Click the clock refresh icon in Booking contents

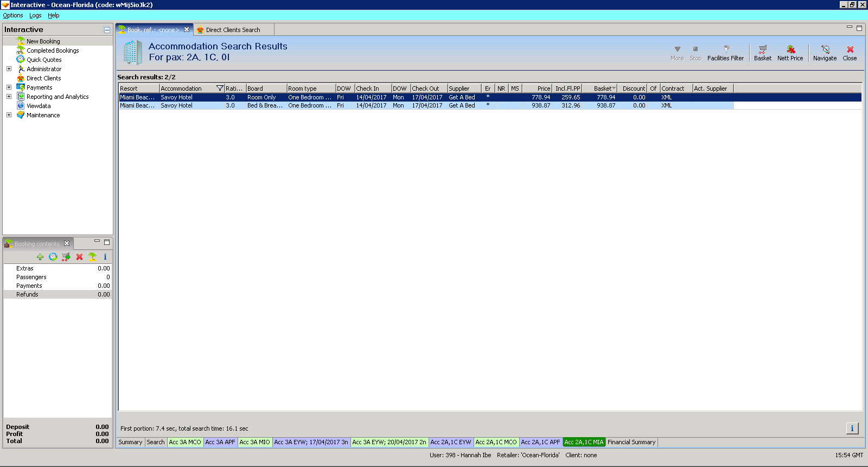coord(53,257)
